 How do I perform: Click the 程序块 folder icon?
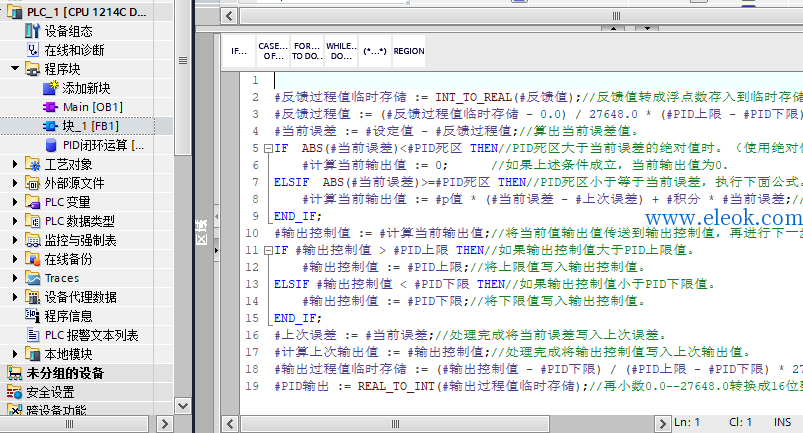click(32, 69)
